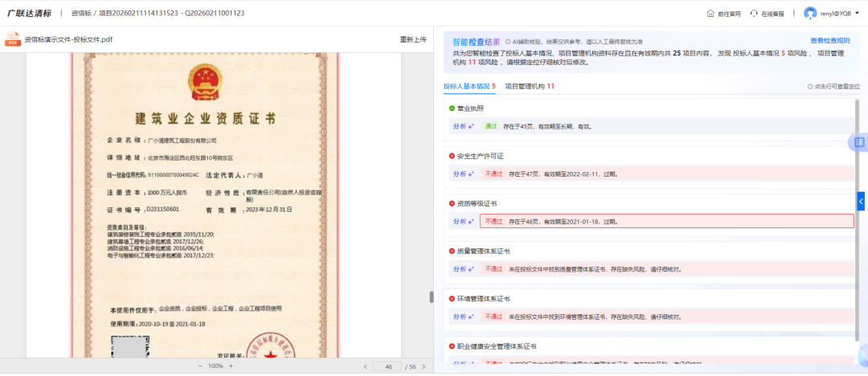Select the highlighted 存在于46页 result row
868x376 pixels.
click(667, 222)
